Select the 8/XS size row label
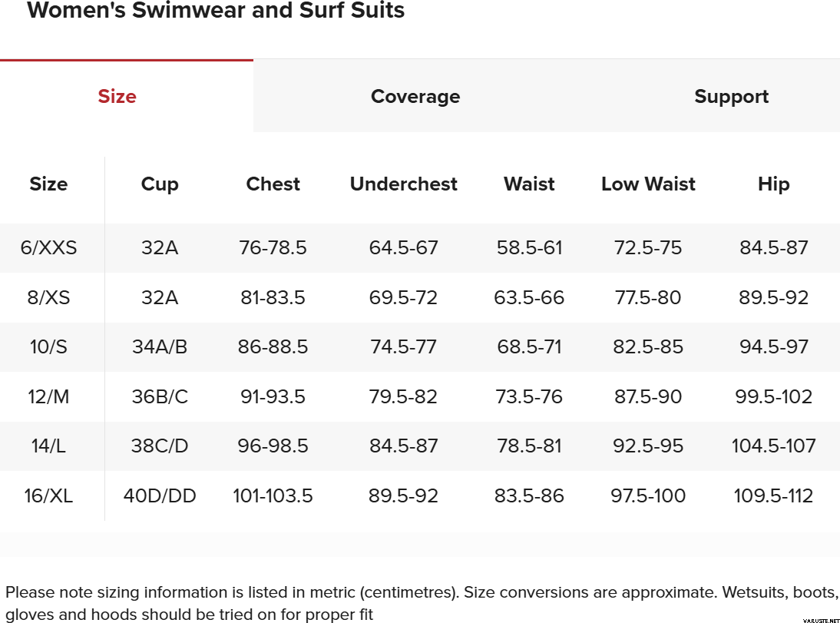This screenshot has height=623, width=840. pyautogui.click(x=48, y=298)
